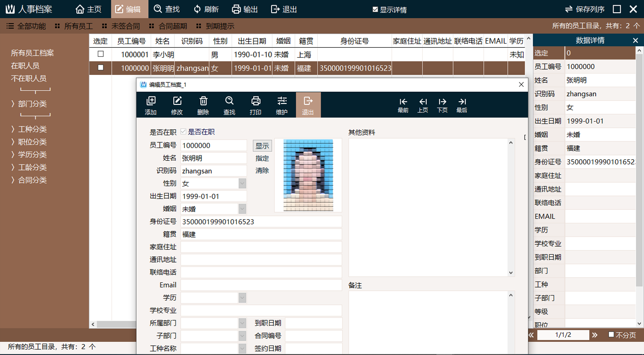Expand the 部门分类 tree node
Viewport: 644px width, 355px height.
14,104
